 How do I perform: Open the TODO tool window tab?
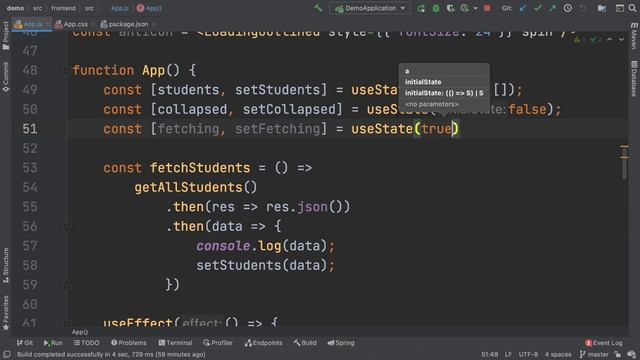[x=87, y=343]
